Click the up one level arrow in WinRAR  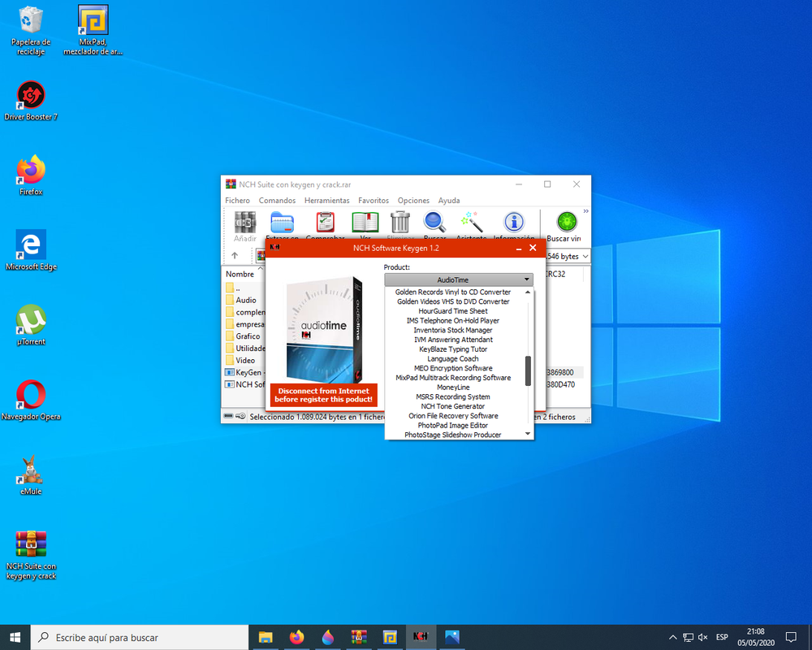tap(235, 256)
